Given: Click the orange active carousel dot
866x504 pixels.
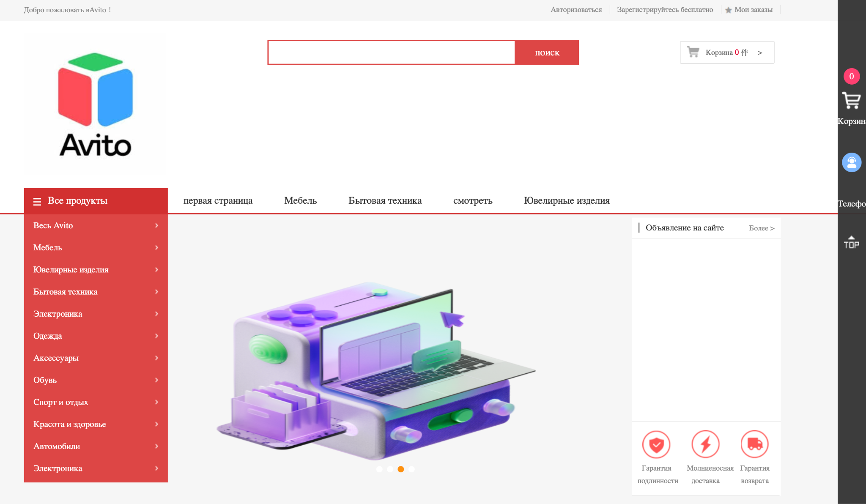Looking at the screenshot, I should (401, 469).
